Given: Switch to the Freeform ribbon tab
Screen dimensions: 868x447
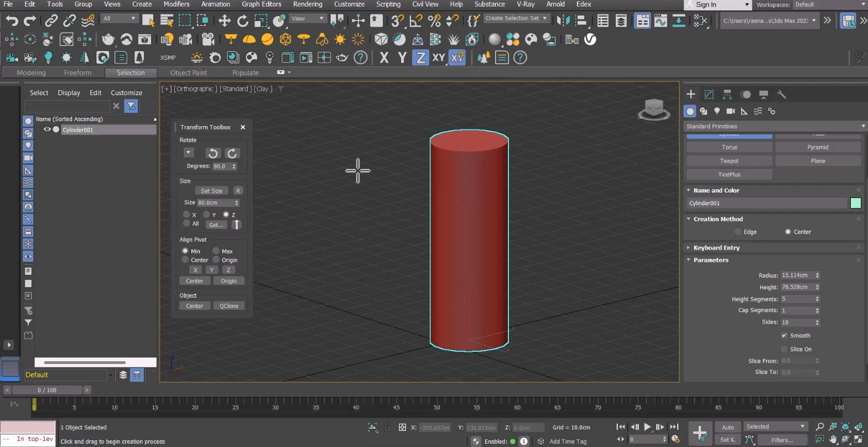Looking at the screenshot, I should pos(77,73).
